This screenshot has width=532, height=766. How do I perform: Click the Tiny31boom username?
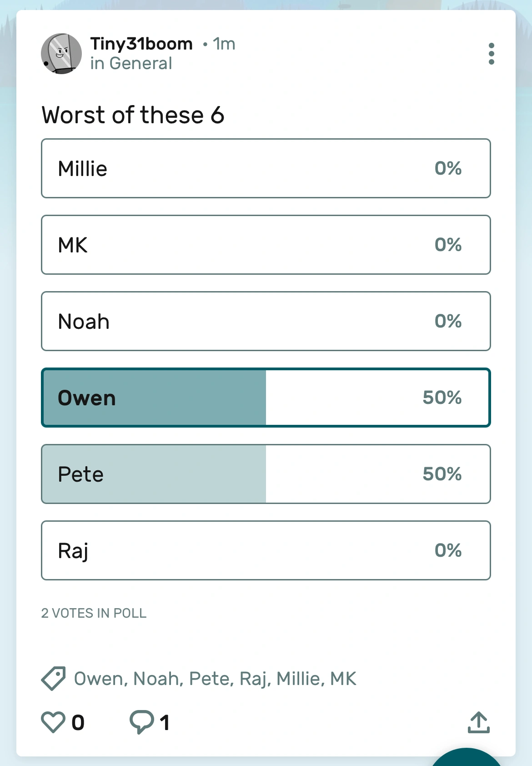click(x=140, y=44)
